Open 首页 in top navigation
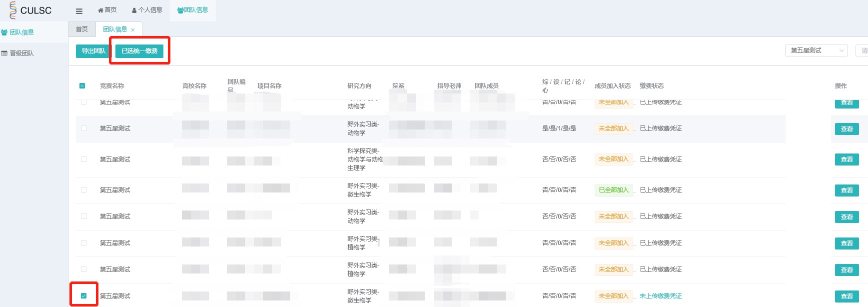Viewport: 868px width, 307px height. pyautogui.click(x=107, y=10)
